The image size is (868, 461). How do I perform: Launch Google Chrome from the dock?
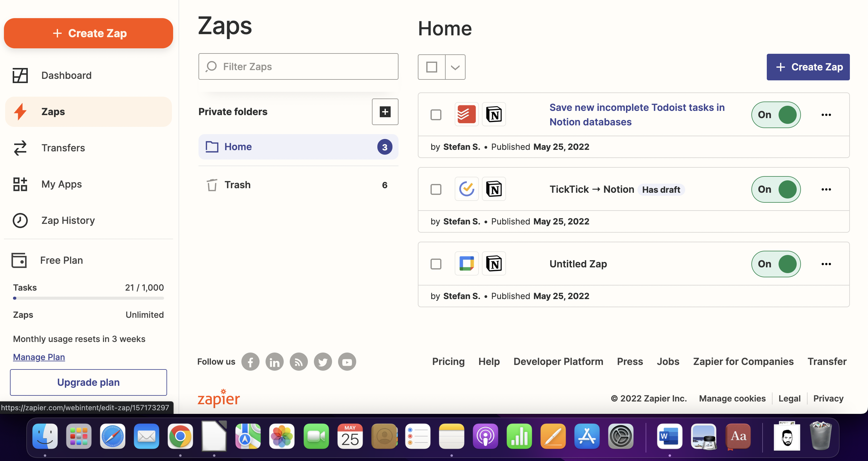pyautogui.click(x=180, y=437)
